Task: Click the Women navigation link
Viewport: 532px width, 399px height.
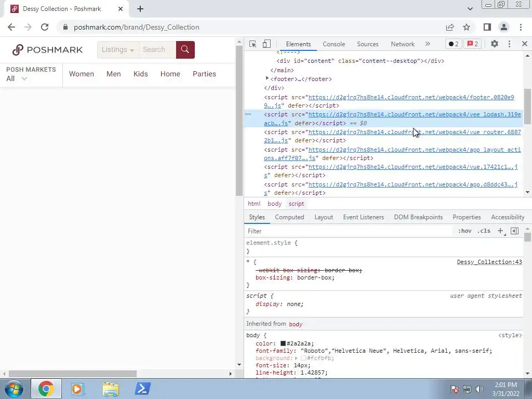Action: coord(82,74)
